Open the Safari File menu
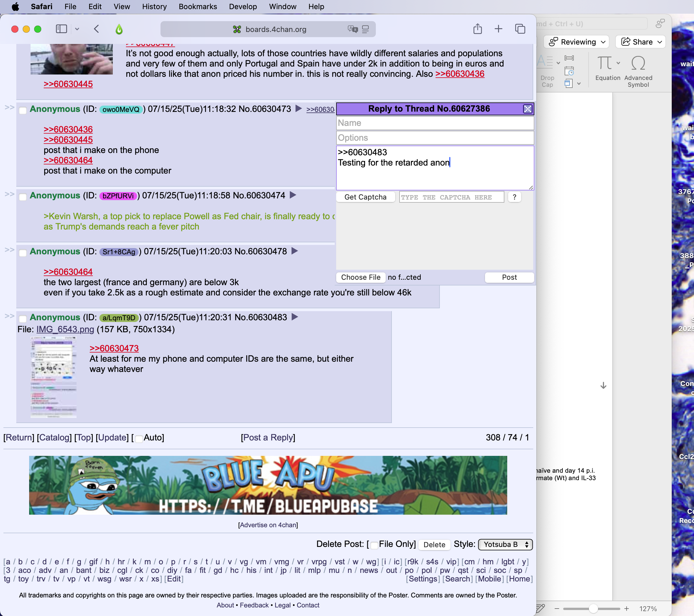The height and width of the screenshot is (616, 694). pos(70,7)
